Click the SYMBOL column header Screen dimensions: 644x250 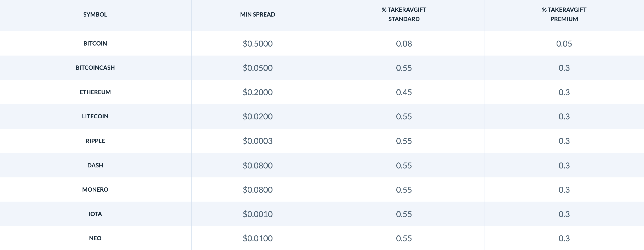[x=95, y=14]
